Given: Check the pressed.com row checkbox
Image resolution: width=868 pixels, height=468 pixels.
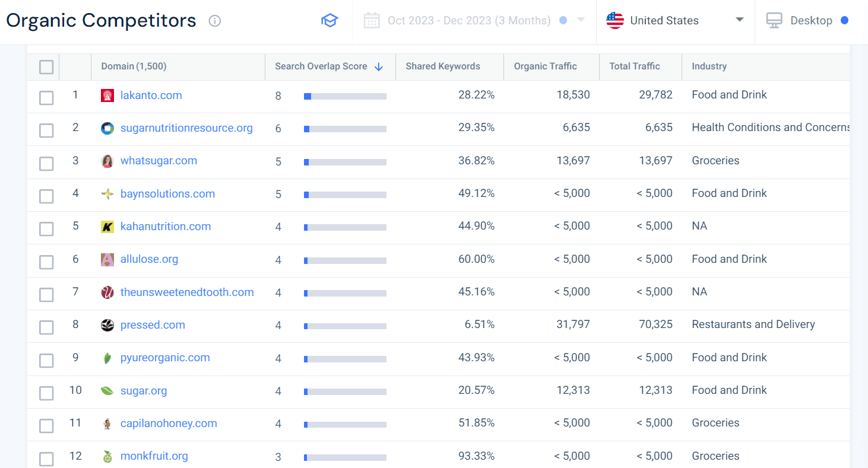Looking at the screenshot, I should click(x=46, y=327).
